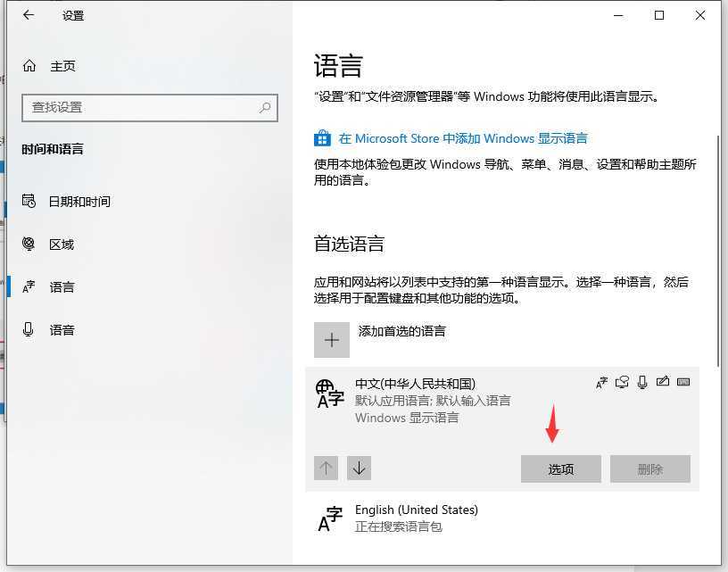728x572 pixels.
Task: Click the speech recognition microphone feature icon
Action: [642, 382]
